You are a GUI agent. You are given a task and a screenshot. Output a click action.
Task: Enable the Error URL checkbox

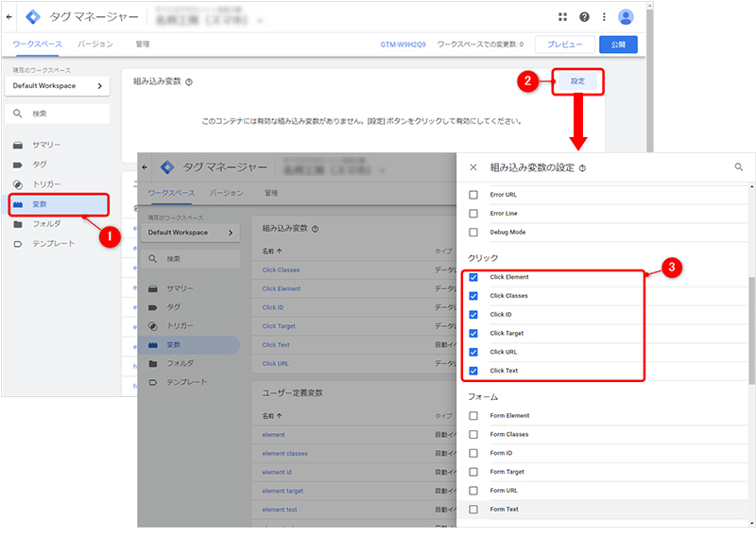473,195
